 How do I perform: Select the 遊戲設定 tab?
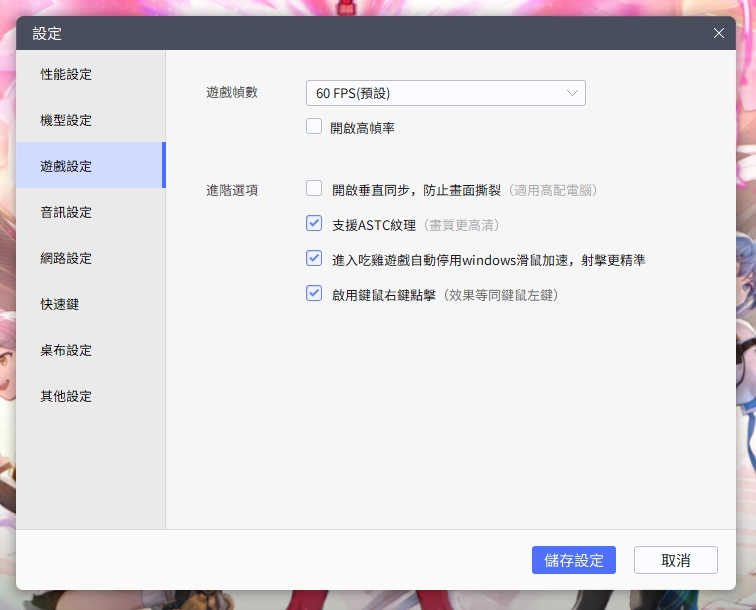[66, 167]
